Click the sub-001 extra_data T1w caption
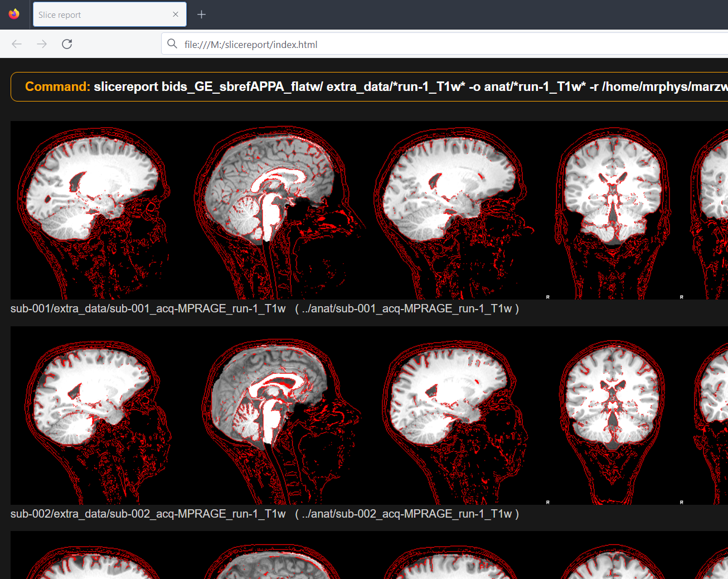Image resolution: width=728 pixels, height=579 pixels. (148, 308)
